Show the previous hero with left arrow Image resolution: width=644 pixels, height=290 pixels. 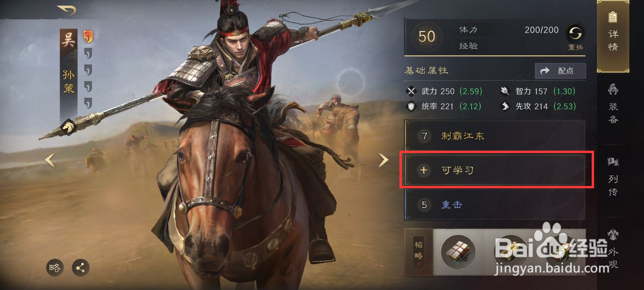point(50,160)
